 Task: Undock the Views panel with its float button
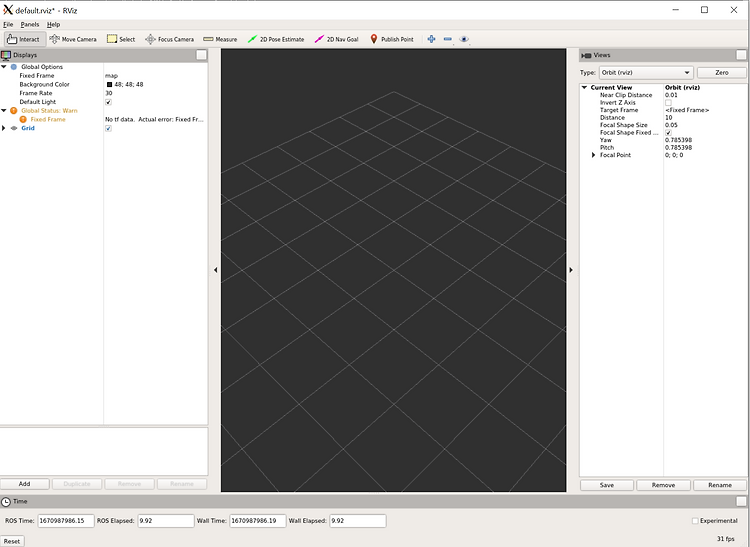pyautogui.click(x=741, y=55)
